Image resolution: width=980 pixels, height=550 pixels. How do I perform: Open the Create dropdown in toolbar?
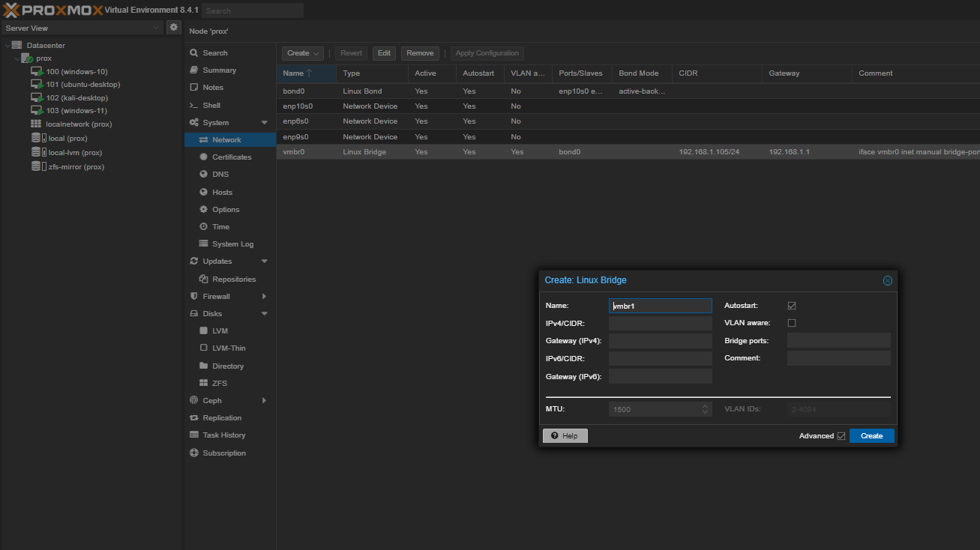(x=302, y=53)
